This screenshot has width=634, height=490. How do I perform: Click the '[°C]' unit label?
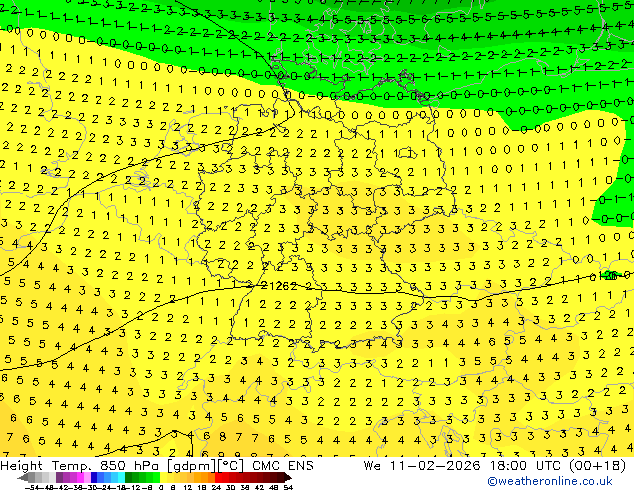(x=231, y=466)
